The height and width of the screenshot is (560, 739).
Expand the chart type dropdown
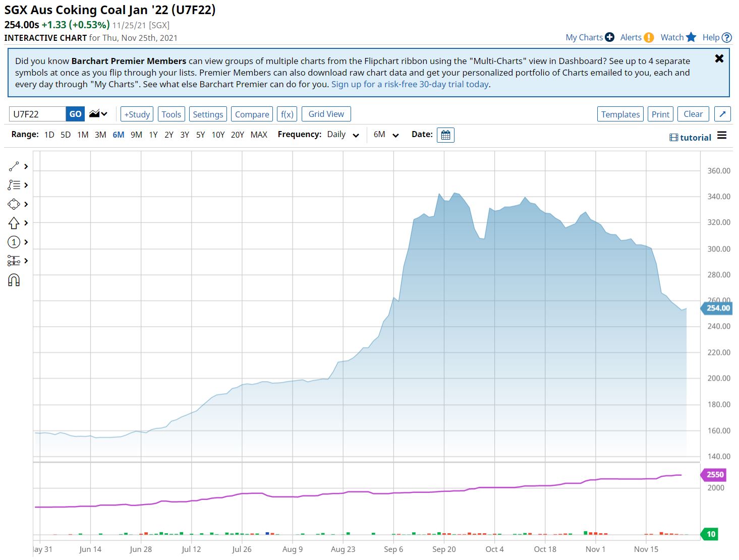coord(98,114)
